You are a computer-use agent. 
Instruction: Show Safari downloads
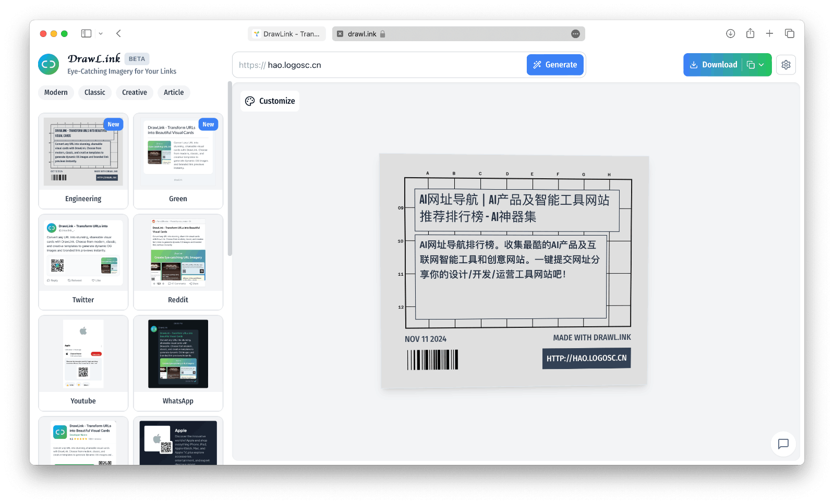(730, 33)
